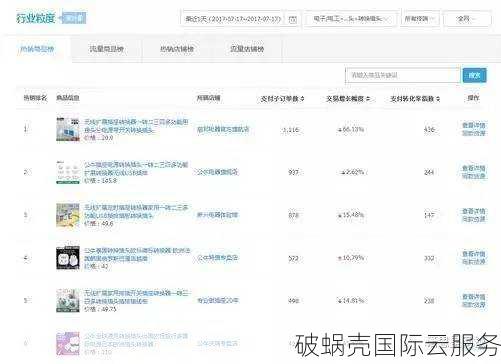Click the blue 搜索 button
Viewport: 501px width, 364px height.
[474, 75]
